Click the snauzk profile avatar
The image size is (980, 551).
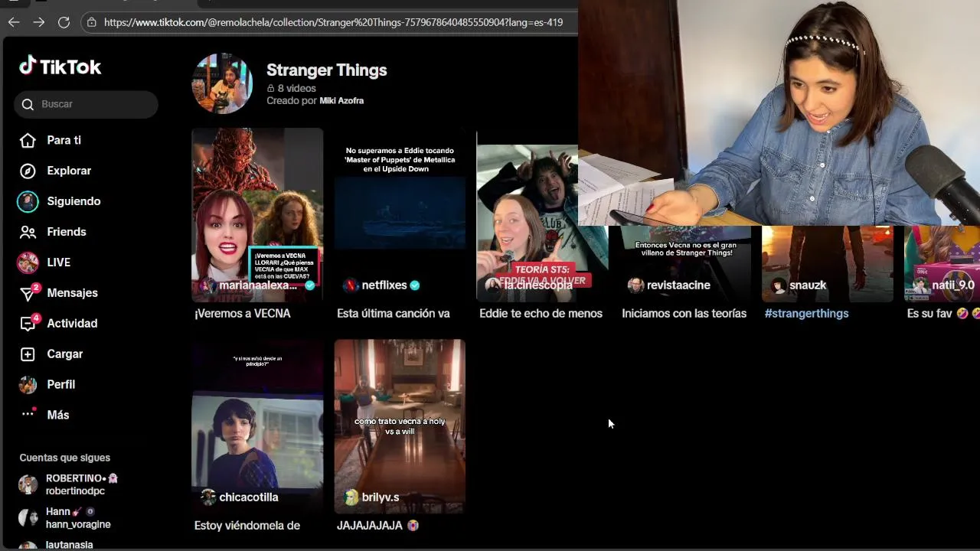click(778, 285)
